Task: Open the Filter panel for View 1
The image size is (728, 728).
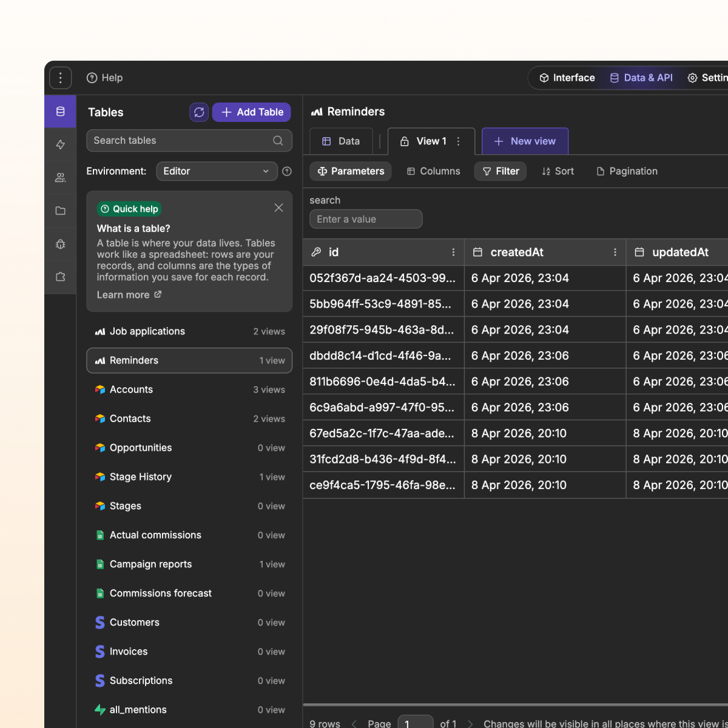Action: [x=500, y=171]
